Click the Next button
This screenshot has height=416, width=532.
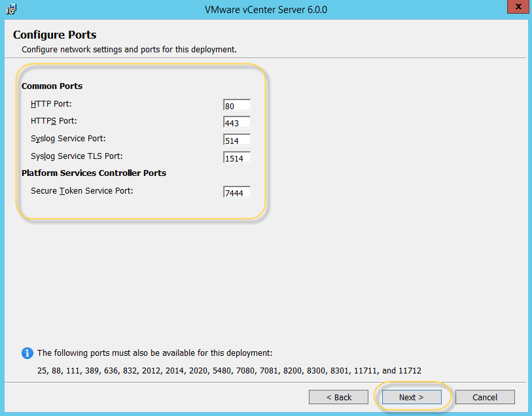click(412, 397)
